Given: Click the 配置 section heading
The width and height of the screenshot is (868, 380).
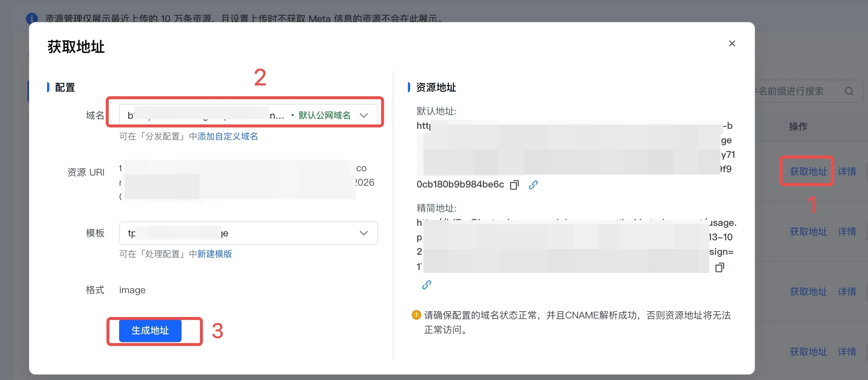Looking at the screenshot, I should tap(65, 87).
